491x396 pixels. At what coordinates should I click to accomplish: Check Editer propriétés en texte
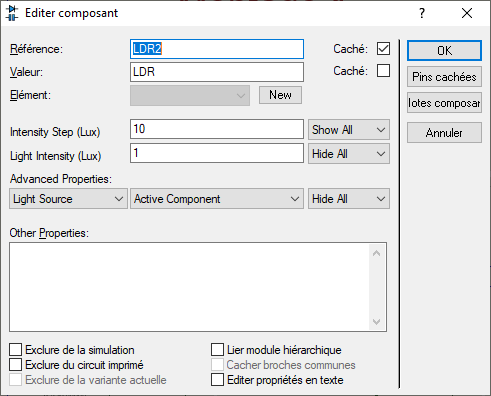point(217,380)
